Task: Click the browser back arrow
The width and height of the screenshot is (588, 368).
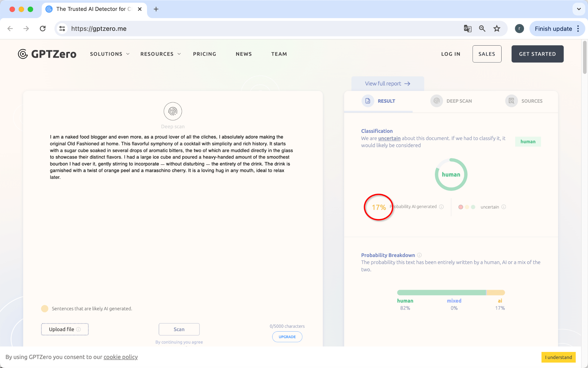Action: [x=10, y=29]
